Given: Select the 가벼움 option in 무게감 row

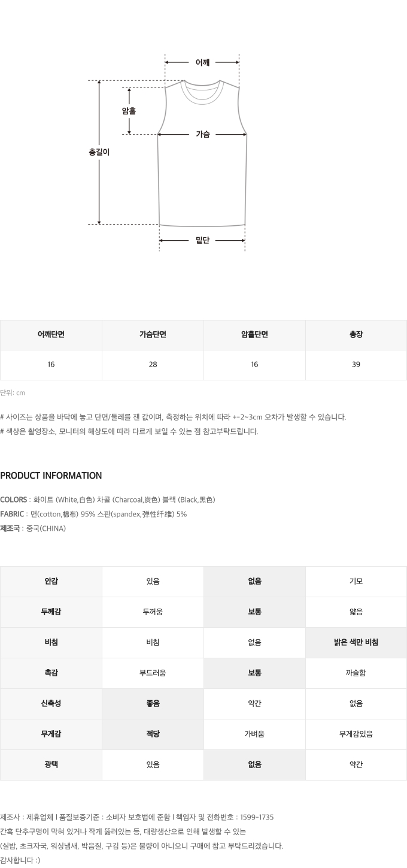Looking at the screenshot, I should (254, 734).
